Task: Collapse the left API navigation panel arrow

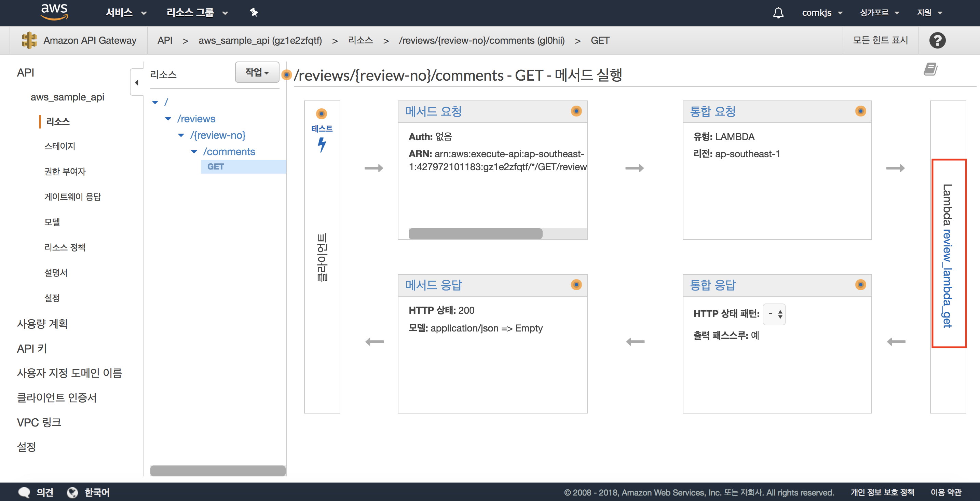Action: (137, 83)
